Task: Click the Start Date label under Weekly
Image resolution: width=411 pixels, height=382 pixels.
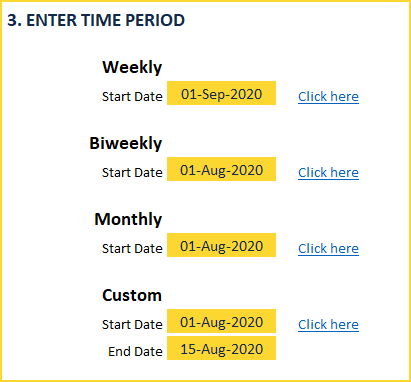Action: (x=132, y=97)
